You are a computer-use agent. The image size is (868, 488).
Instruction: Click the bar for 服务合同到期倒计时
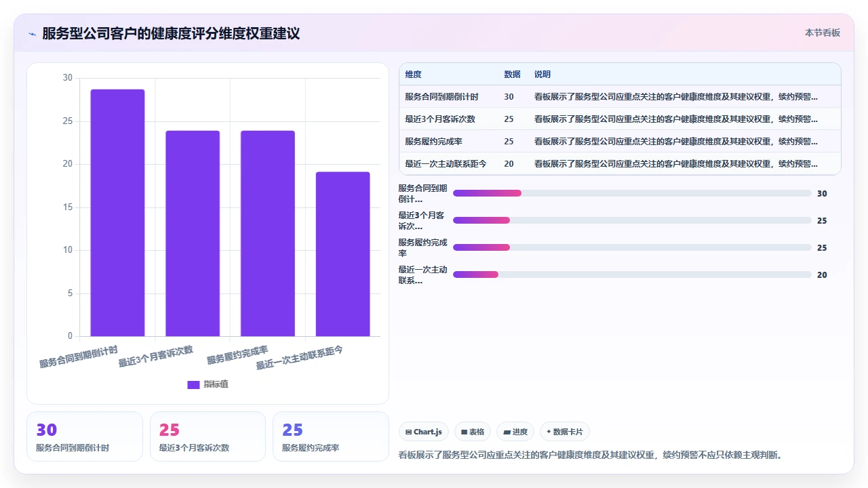pyautogui.click(x=117, y=213)
